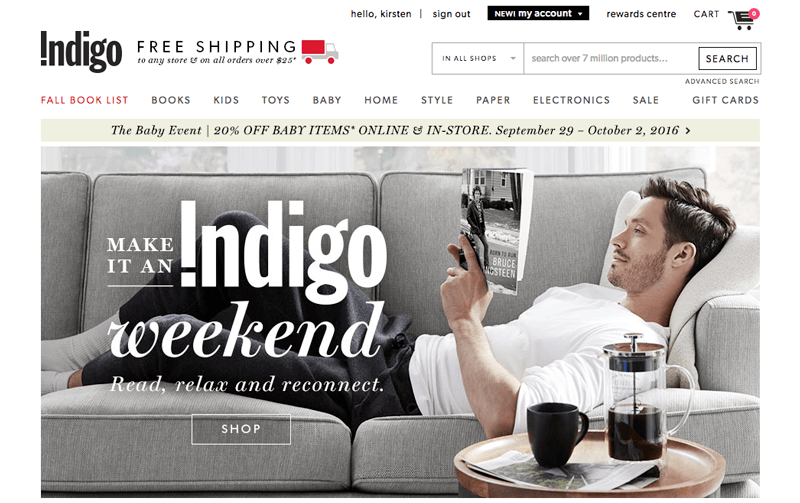800x503 pixels.
Task: Open the 'In All Shops' selector
Action: click(x=478, y=59)
